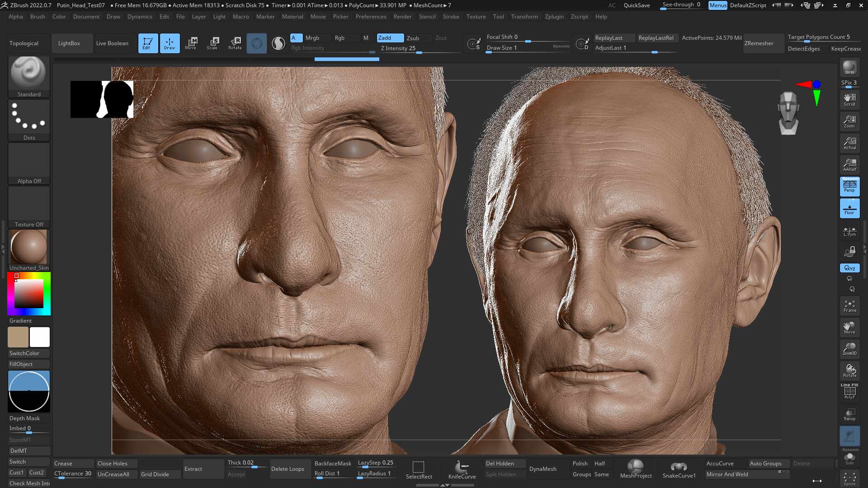Image resolution: width=868 pixels, height=488 pixels.
Task: Select the SnakeCurve1 brush
Action: click(x=679, y=469)
